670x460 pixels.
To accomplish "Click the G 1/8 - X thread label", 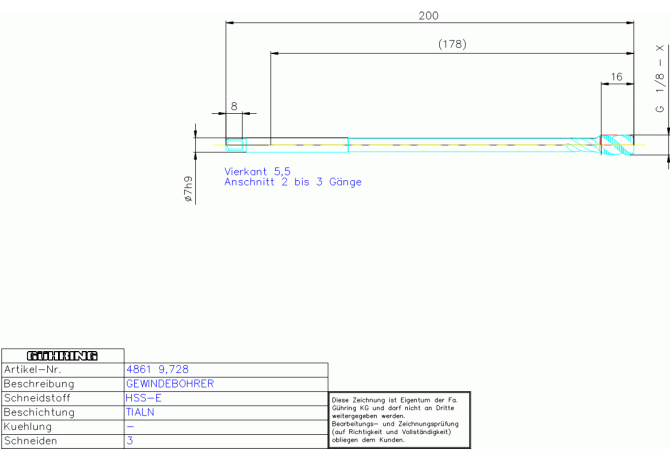I will [x=660, y=78].
